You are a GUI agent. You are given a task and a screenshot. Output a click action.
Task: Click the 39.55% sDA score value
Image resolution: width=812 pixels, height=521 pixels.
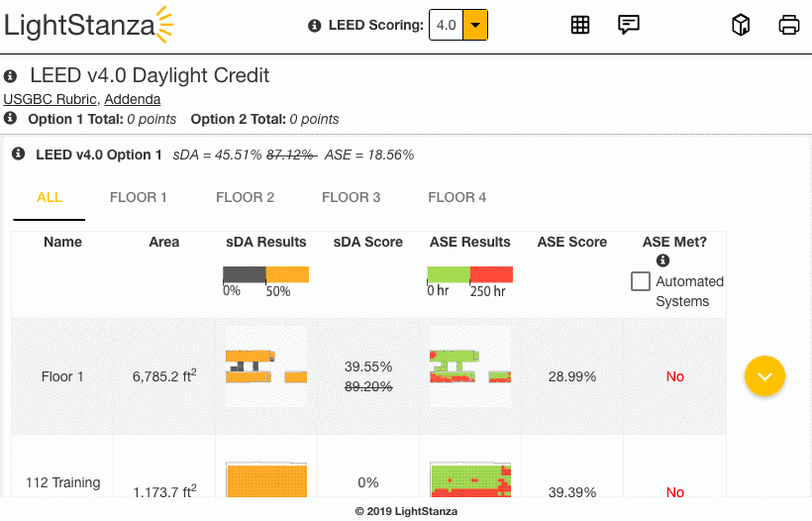[x=368, y=366]
